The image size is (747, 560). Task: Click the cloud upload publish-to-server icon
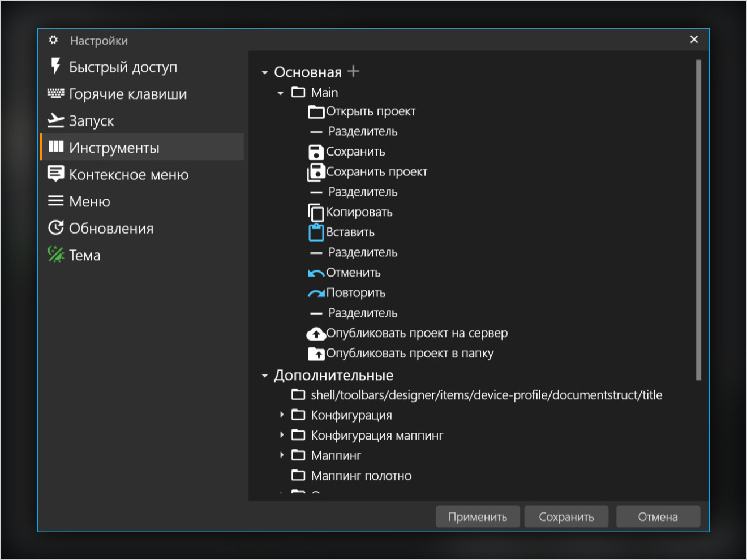click(x=316, y=334)
